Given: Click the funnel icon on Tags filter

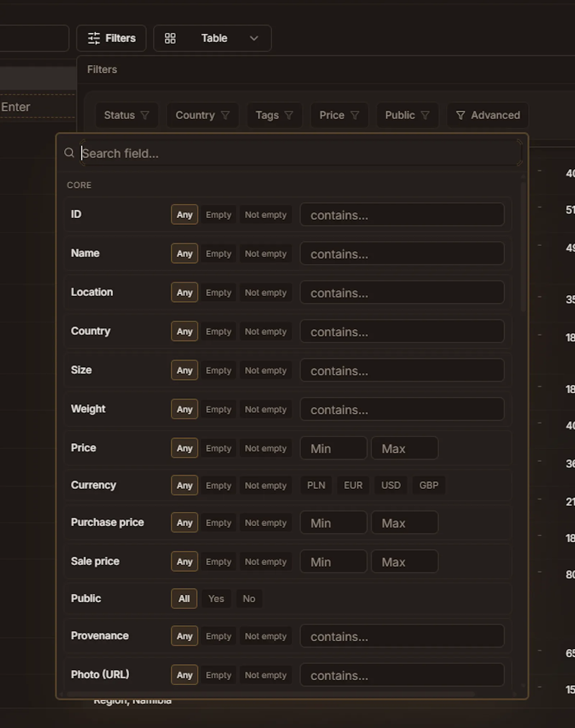Looking at the screenshot, I should tap(289, 115).
